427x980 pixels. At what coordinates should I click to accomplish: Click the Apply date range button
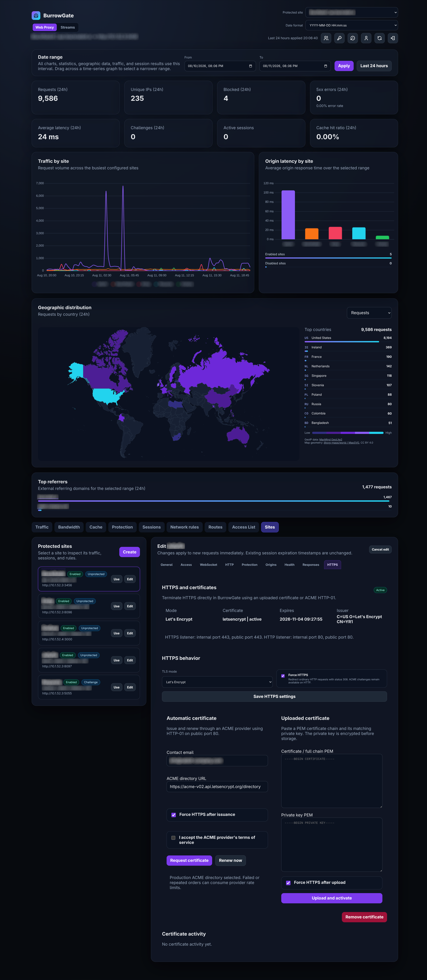point(344,66)
